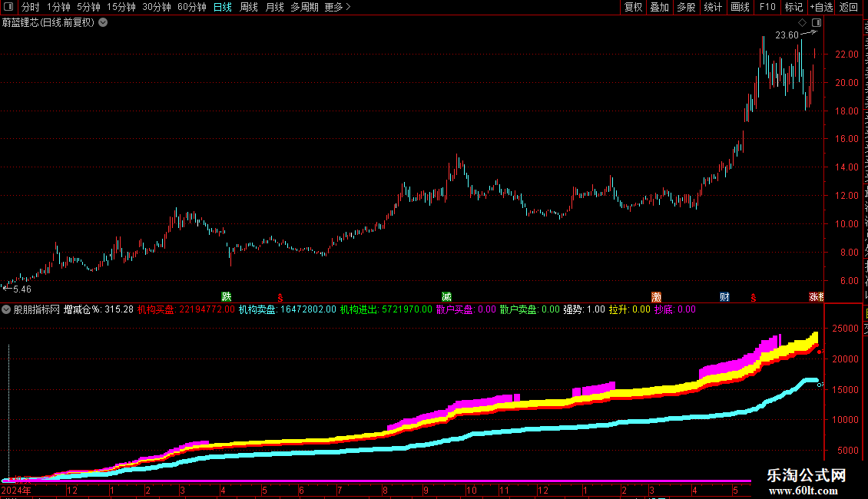Click the 增减仓% value label
The width and height of the screenshot is (868, 499).
tap(98, 310)
